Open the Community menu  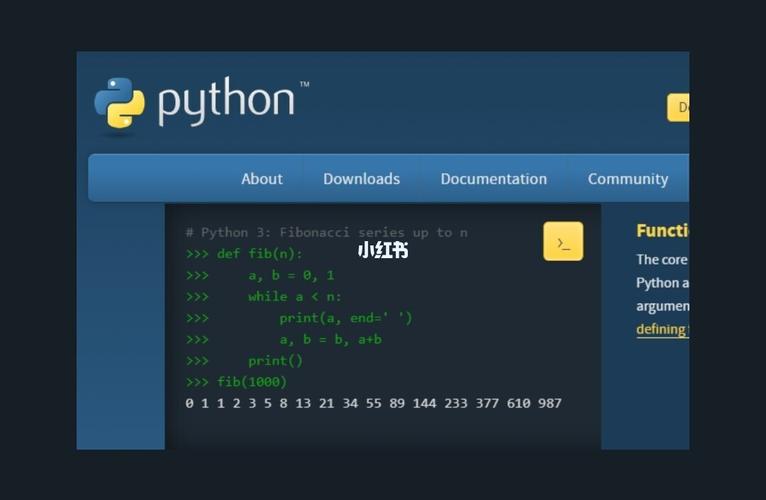(x=628, y=179)
